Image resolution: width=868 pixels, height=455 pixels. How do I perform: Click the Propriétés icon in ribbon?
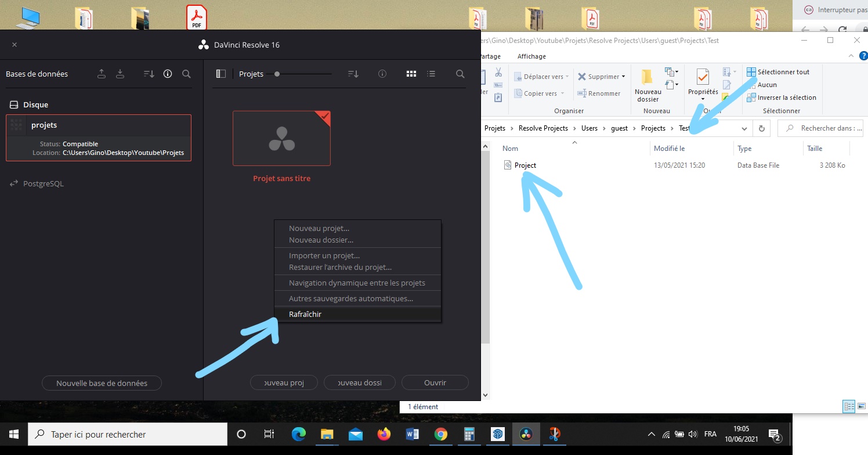click(x=703, y=77)
